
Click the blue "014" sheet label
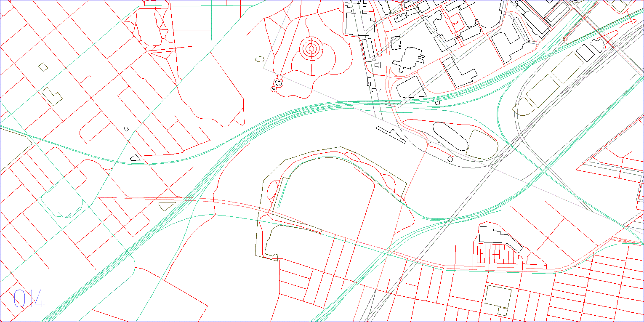point(29,298)
